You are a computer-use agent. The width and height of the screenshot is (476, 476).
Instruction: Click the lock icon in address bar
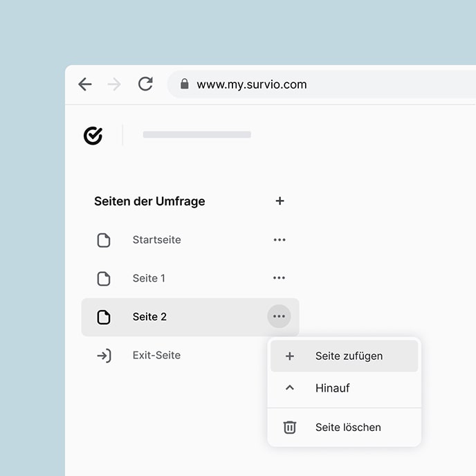[184, 84]
